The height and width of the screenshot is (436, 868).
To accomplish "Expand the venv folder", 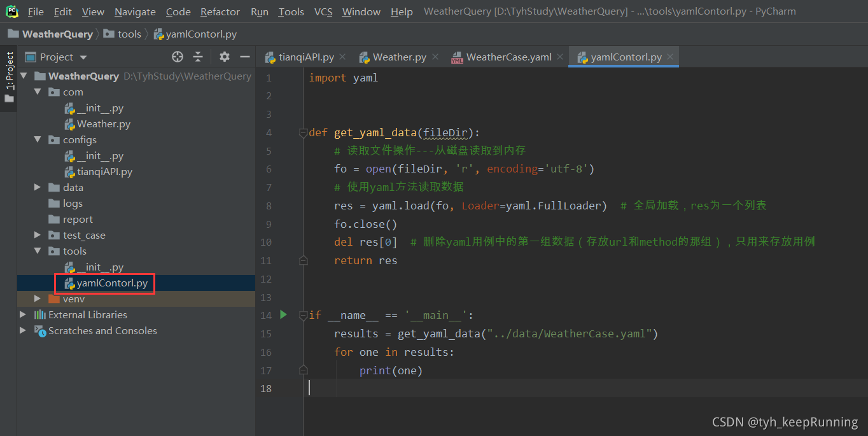I will [x=38, y=299].
